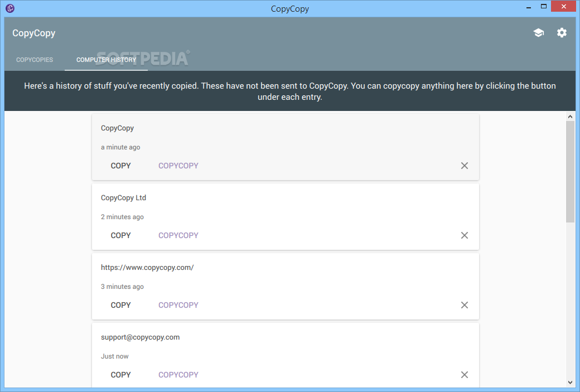Click the scrollbar down arrow
This screenshot has height=392, width=580.
click(570, 383)
